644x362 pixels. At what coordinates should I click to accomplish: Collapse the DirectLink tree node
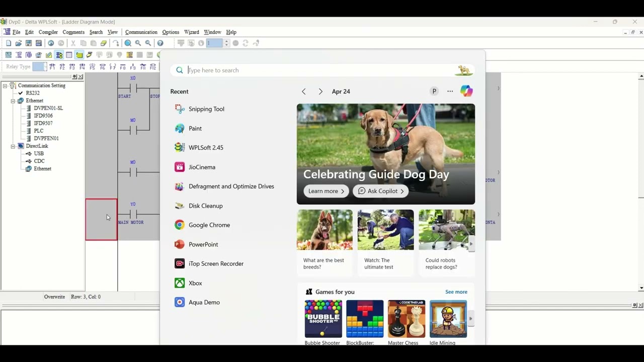(13, 146)
